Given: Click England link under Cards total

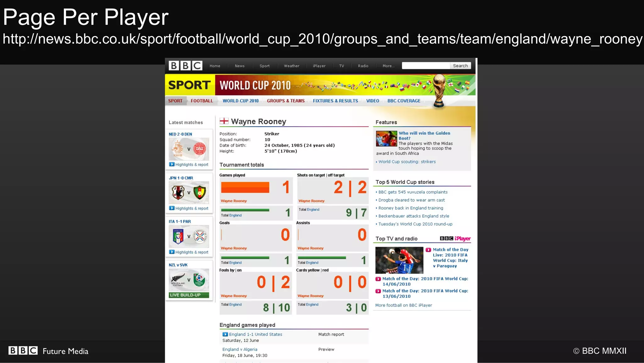Looking at the screenshot, I should pyautogui.click(x=312, y=304).
